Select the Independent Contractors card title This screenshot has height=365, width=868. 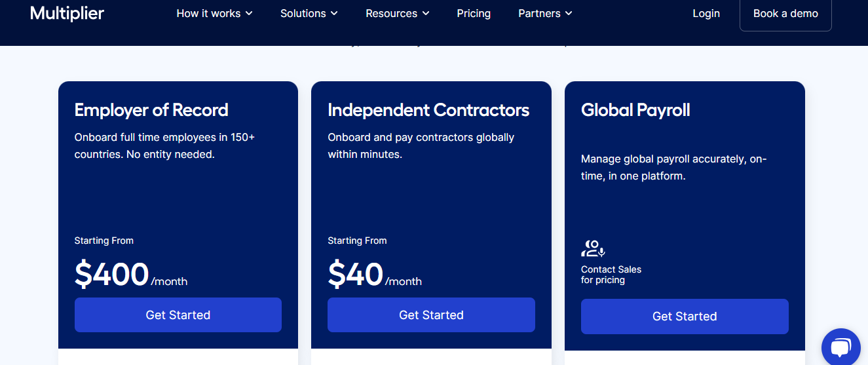(428, 110)
